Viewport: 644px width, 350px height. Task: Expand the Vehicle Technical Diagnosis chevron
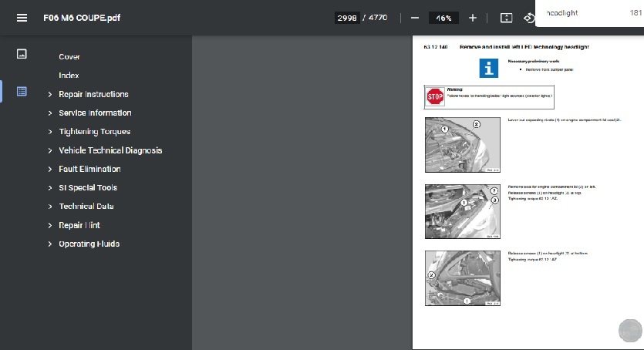pyautogui.click(x=49, y=150)
